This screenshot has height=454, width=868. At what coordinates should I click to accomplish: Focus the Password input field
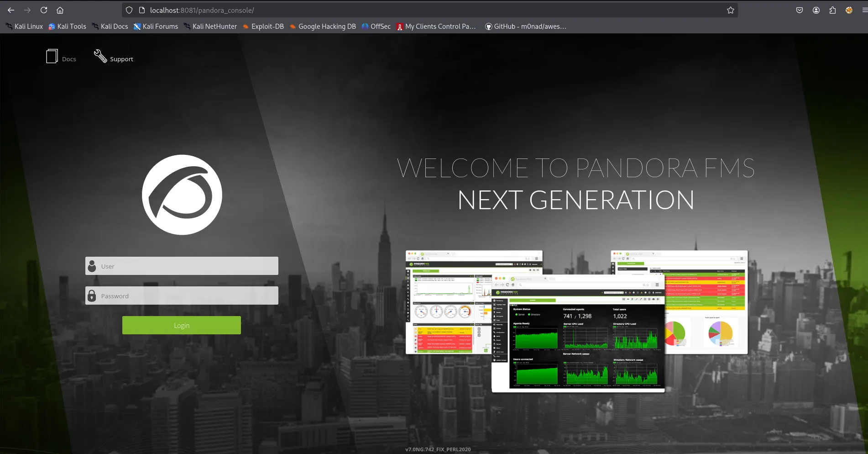(182, 296)
